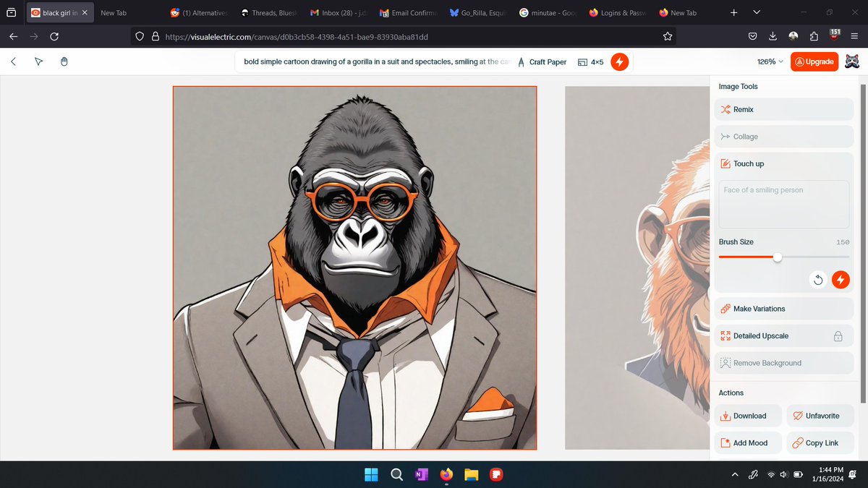The height and width of the screenshot is (488, 868).
Task: Click the browser forward arrow
Action: [x=34, y=36]
